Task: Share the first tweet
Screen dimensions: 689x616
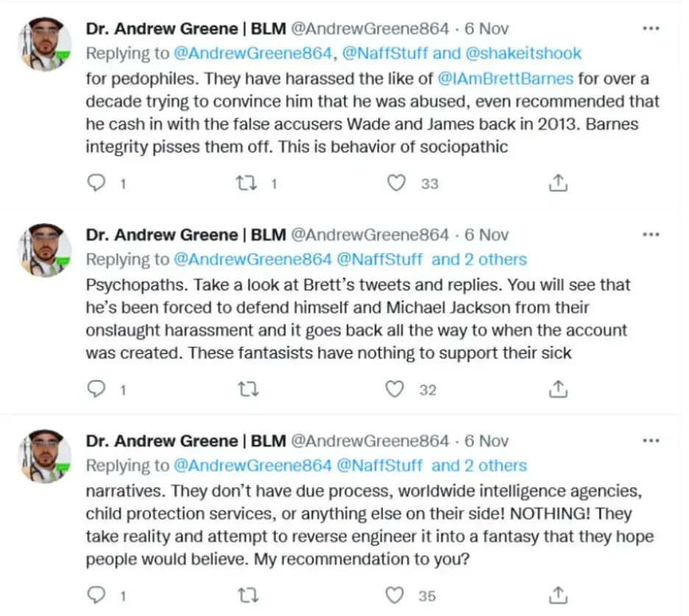Action: [559, 183]
